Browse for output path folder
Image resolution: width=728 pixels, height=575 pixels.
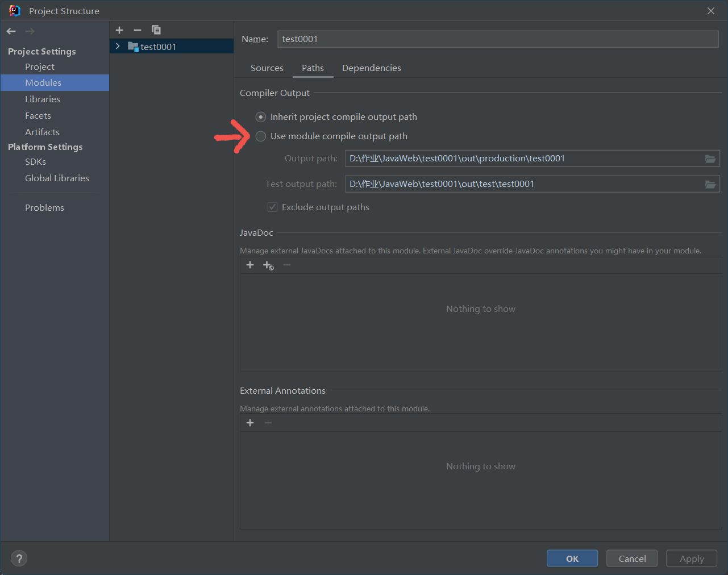[710, 159]
